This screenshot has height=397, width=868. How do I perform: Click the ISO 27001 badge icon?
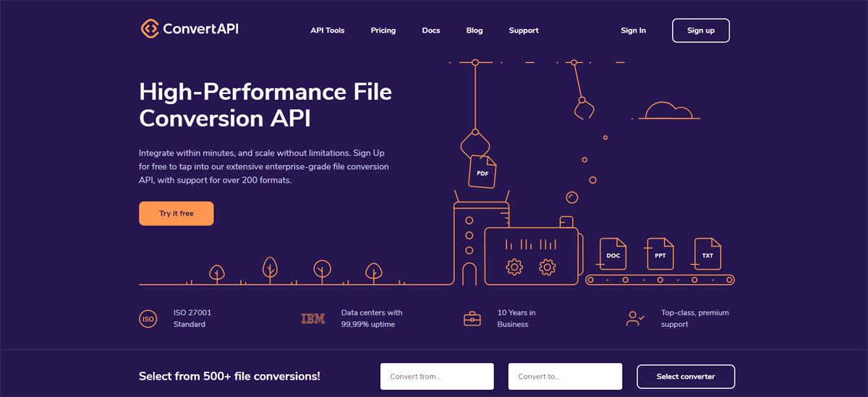tap(148, 319)
